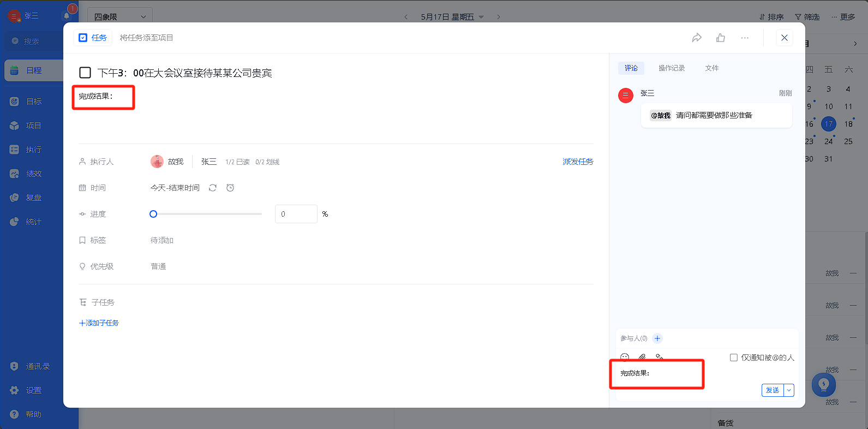Select date 17 in the calendar
The image size is (868, 429).
829,124
